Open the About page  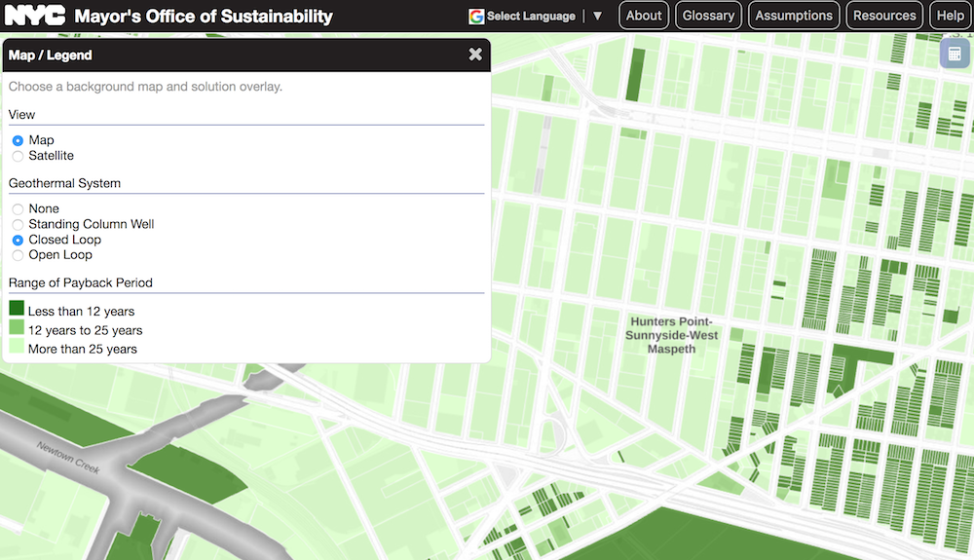click(644, 16)
